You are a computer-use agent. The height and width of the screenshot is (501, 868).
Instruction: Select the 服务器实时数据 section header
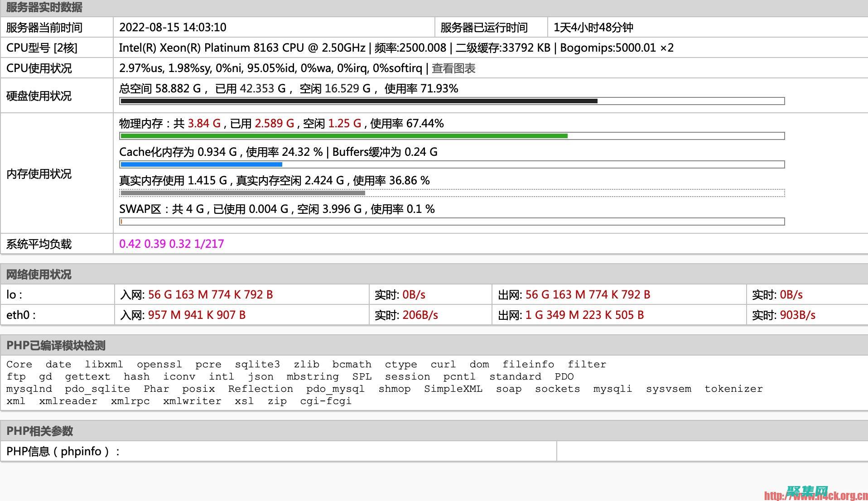point(44,8)
